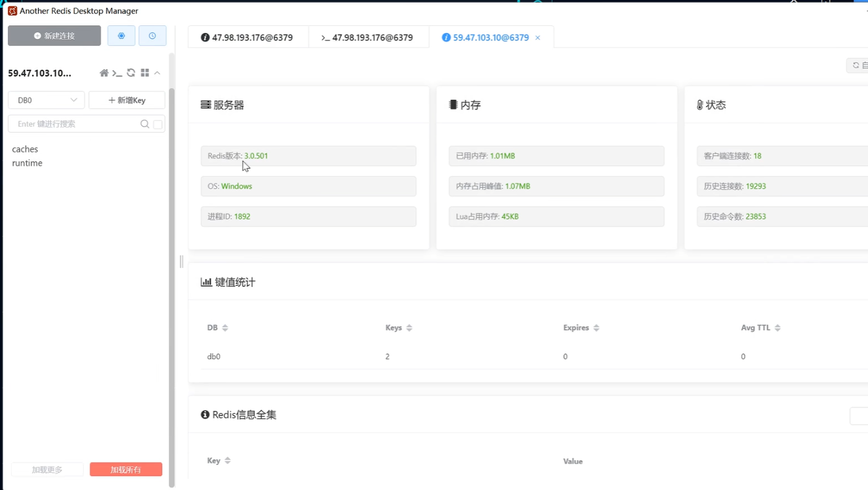Select the caches key folder
868x490 pixels.
pyautogui.click(x=25, y=149)
